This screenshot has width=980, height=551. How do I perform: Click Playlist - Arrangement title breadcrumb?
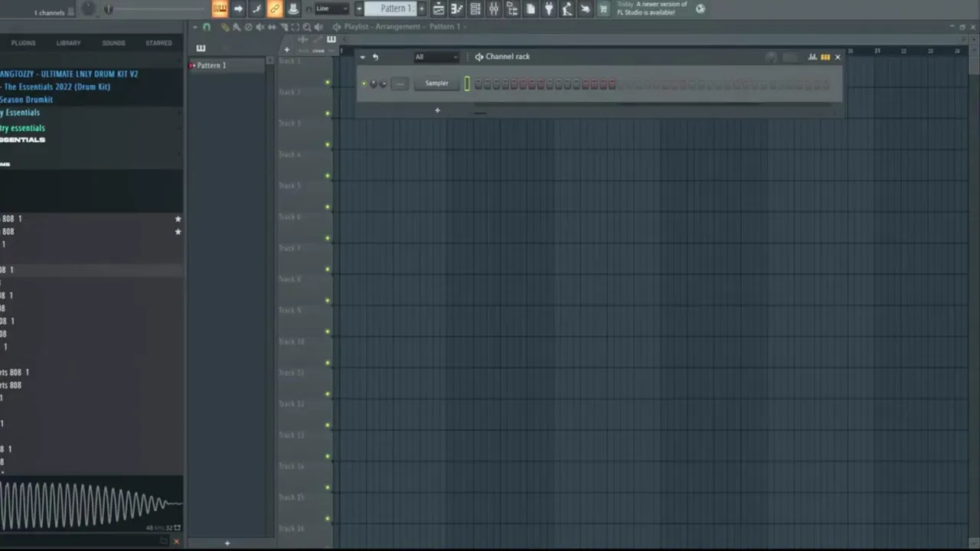pyautogui.click(x=382, y=27)
